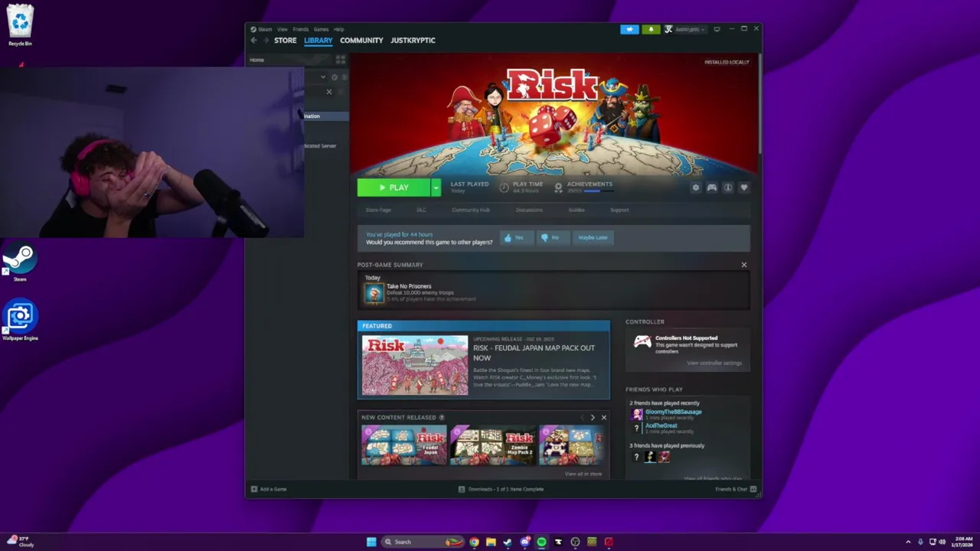
Task: Open Support link
Action: pos(619,210)
